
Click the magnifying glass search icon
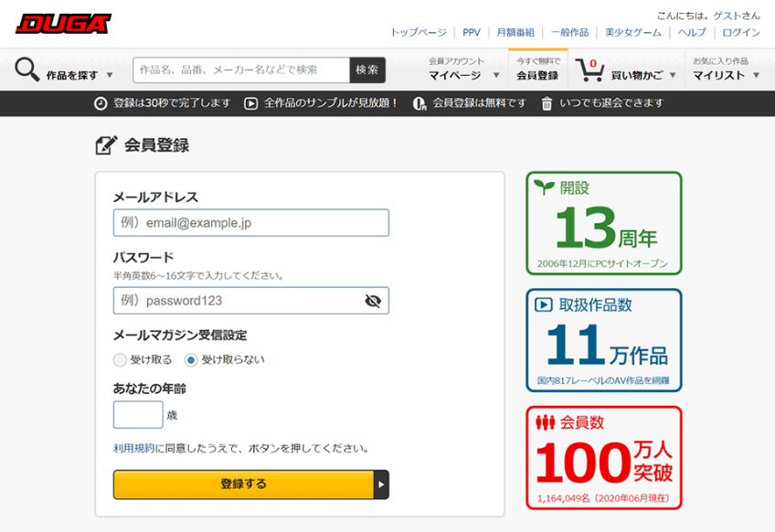click(27, 70)
